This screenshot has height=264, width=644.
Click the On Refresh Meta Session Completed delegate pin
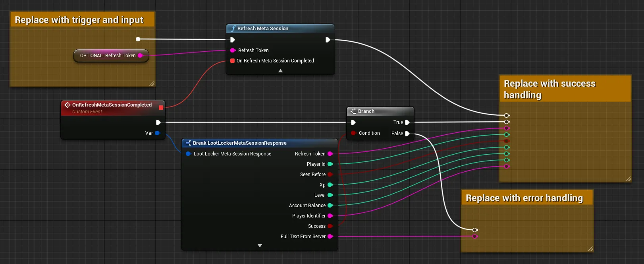click(x=233, y=61)
